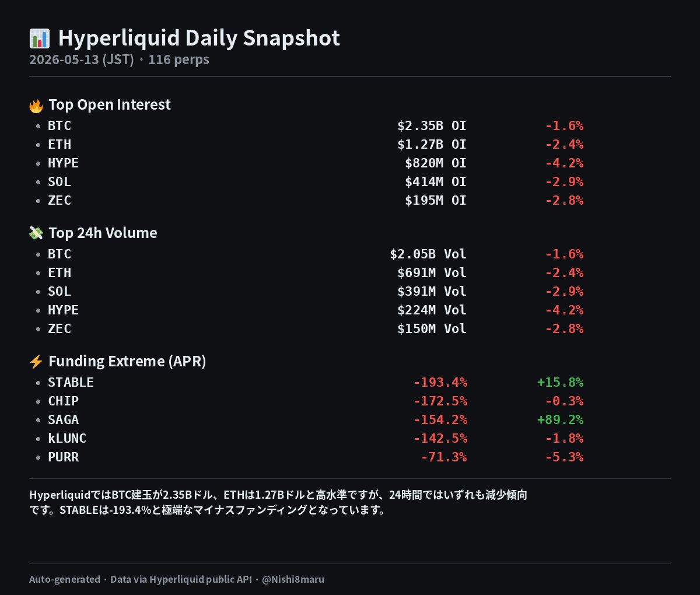
Task: Click the @Nishi8maru handle in footer
Action: pos(293,579)
